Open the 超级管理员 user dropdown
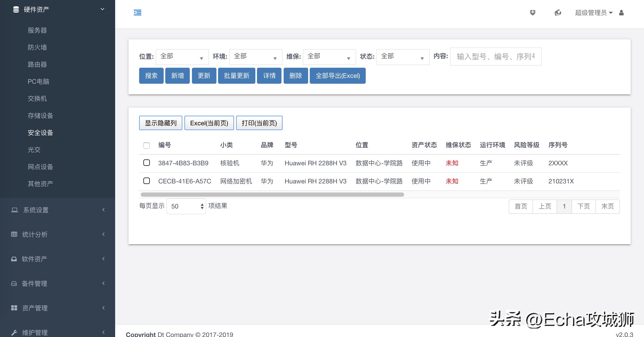The height and width of the screenshot is (337, 644). [x=594, y=13]
